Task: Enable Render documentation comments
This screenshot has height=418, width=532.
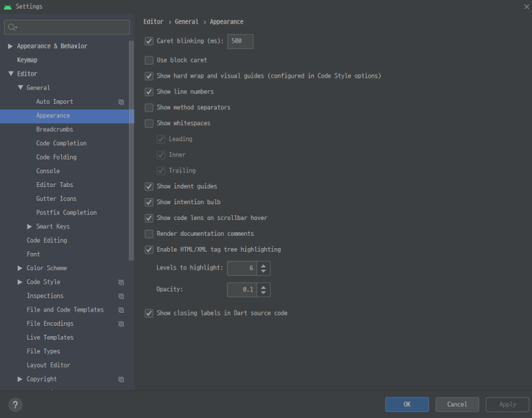Action: coord(149,234)
